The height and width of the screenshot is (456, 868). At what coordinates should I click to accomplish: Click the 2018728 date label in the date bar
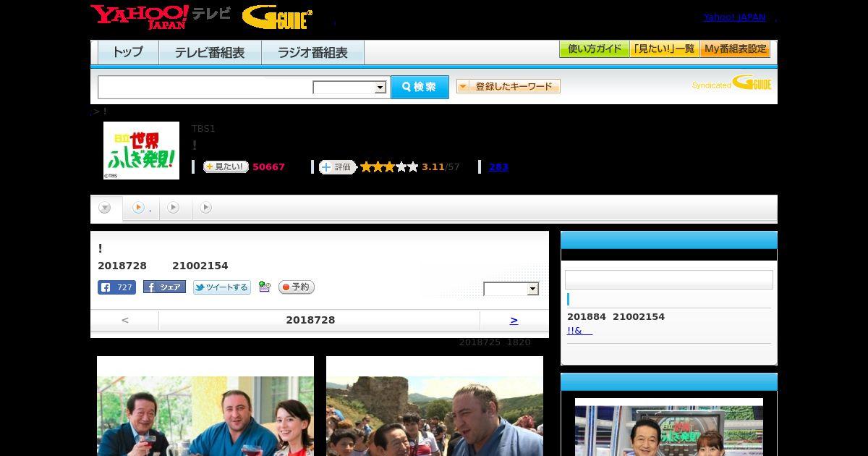(310, 320)
